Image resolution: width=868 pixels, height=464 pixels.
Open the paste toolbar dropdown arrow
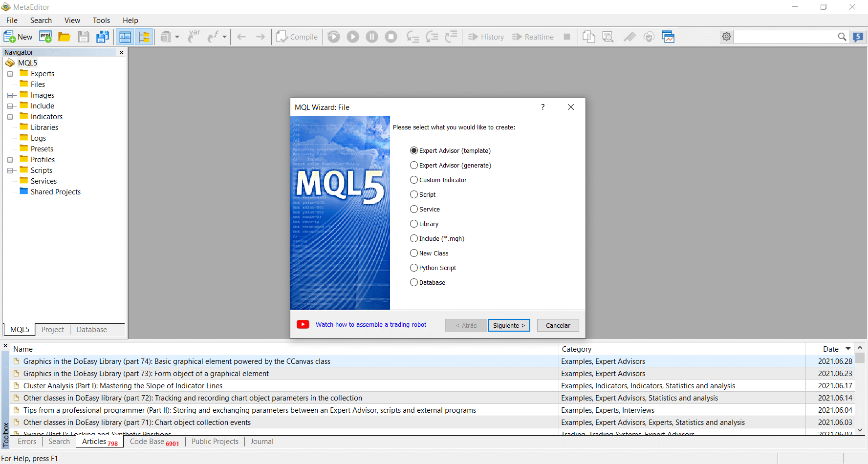click(177, 37)
